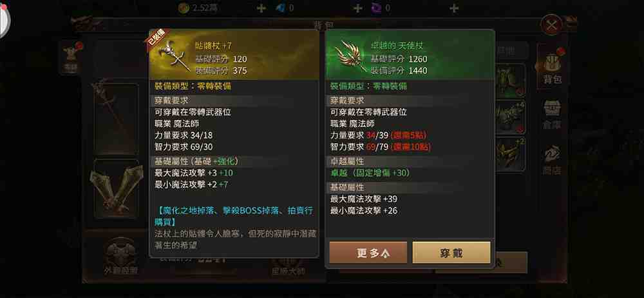This screenshot has height=298, width=644.
Task: Add gold with plus after 2.52萬
Action: pos(261,8)
